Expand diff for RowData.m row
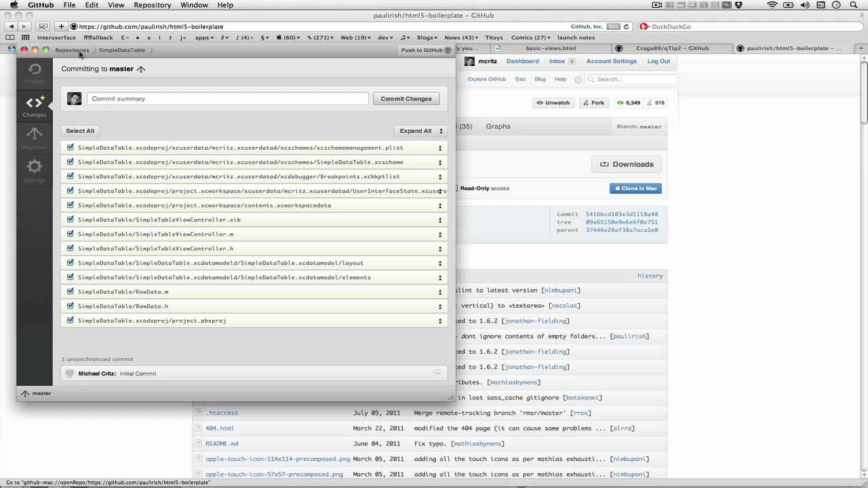868x488 pixels. pyautogui.click(x=440, y=292)
